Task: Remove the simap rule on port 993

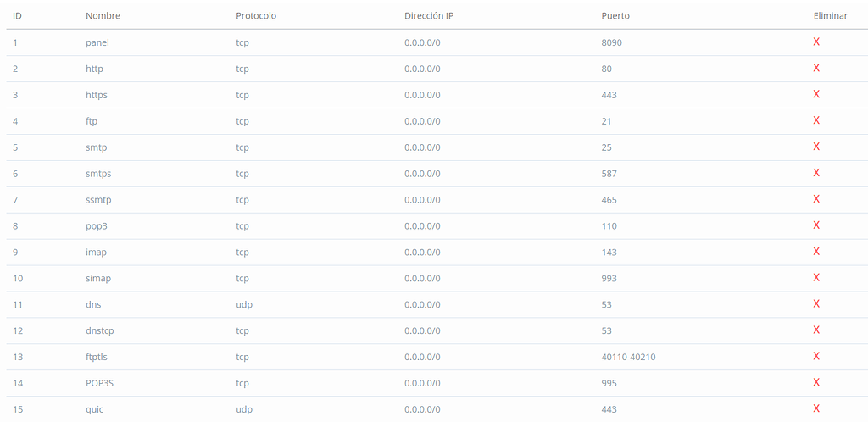Action: point(816,278)
